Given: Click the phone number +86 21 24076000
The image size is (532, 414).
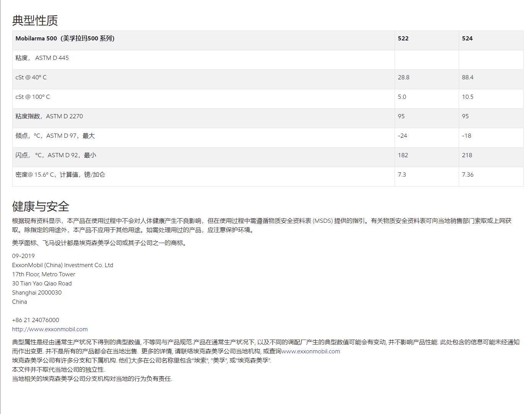Looking at the screenshot, I should pos(35,320).
